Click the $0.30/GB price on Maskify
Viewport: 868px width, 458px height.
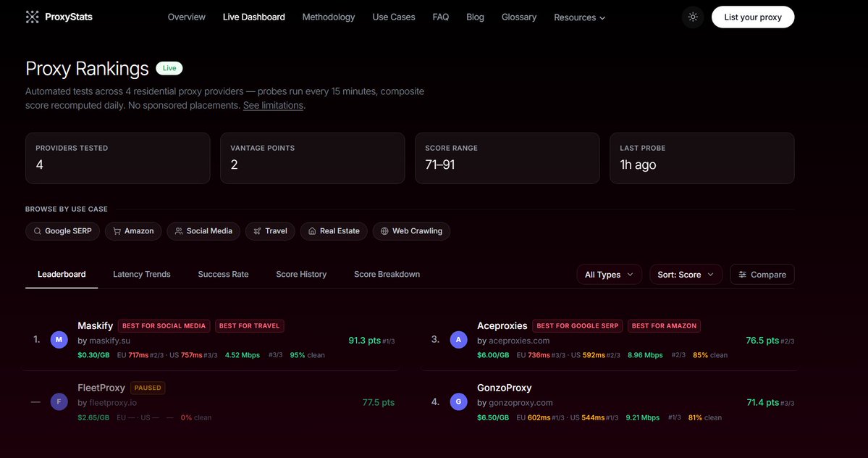pyautogui.click(x=93, y=355)
